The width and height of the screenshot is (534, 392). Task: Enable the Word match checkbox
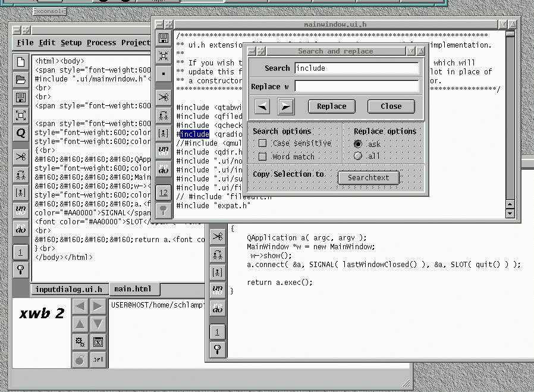coord(263,156)
